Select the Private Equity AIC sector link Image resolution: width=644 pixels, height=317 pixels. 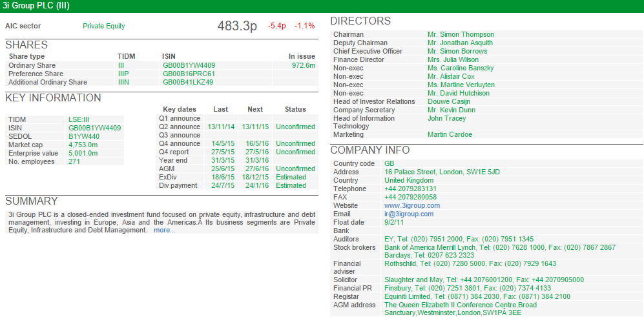(103, 26)
